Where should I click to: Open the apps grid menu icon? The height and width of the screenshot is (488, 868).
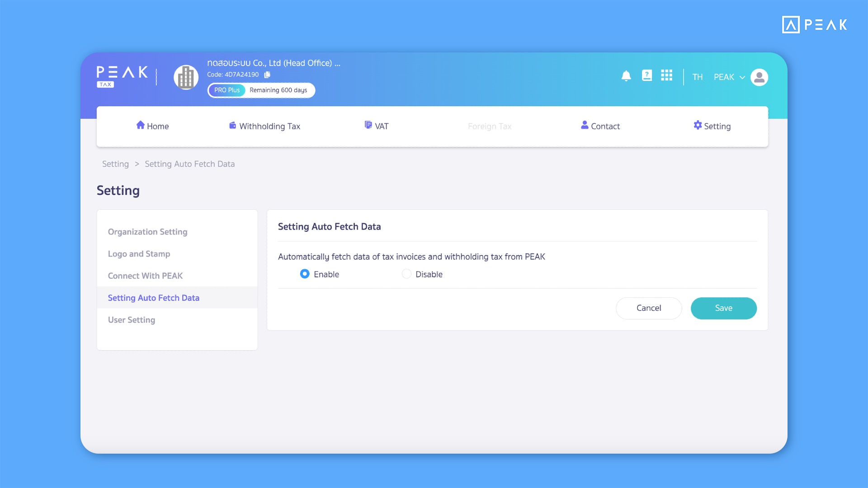pos(667,75)
